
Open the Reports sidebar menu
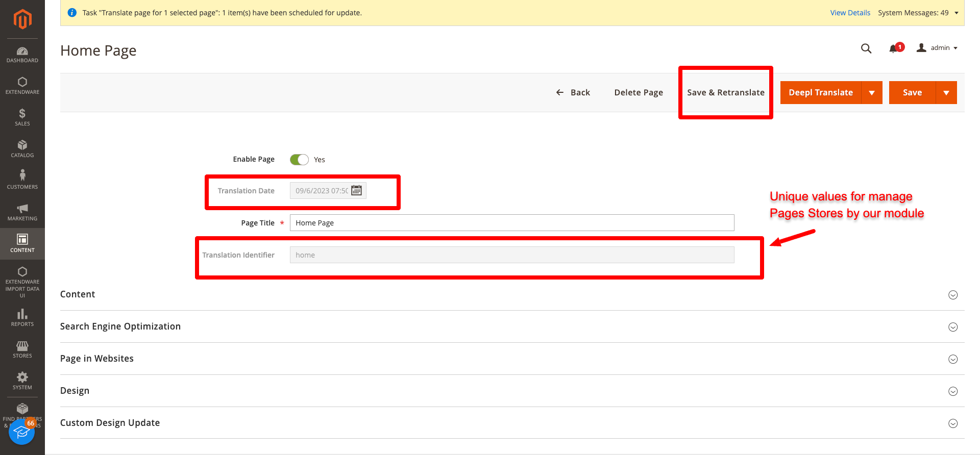pos(22,318)
